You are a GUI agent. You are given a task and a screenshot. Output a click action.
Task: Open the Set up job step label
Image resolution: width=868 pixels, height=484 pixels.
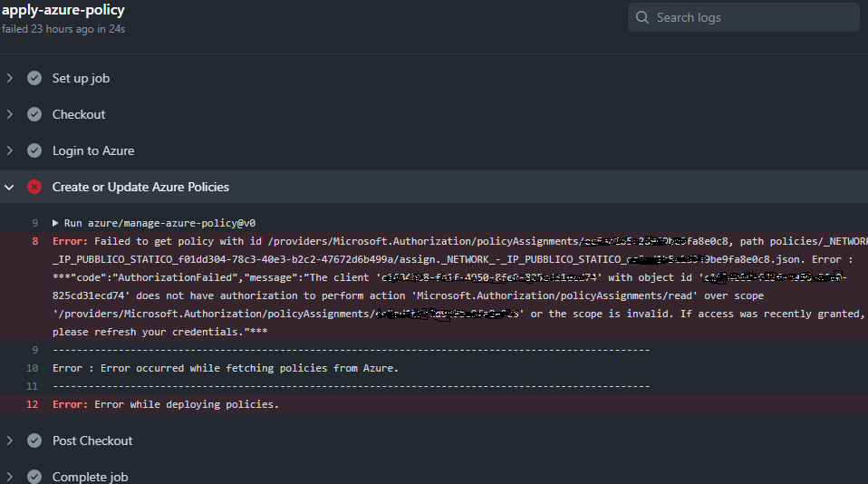pyautogui.click(x=81, y=78)
